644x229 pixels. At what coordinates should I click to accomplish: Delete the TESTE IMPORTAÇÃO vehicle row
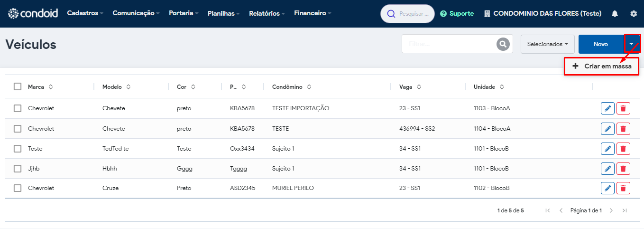623,109
